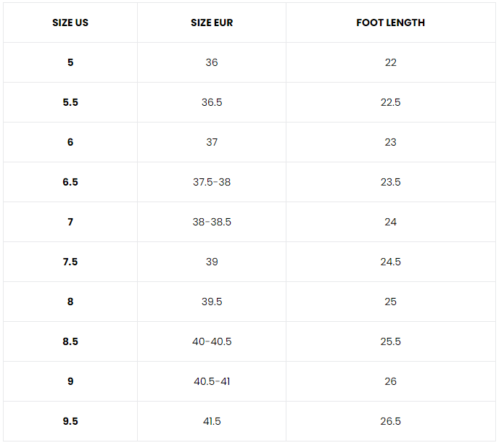This screenshot has width=504, height=448.
Task: Click the SIZE EUR column header
Action: pos(212,22)
